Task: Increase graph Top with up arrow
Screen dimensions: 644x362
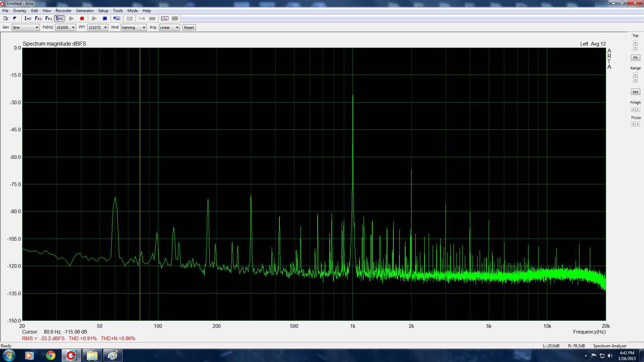Action: point(635,43)
